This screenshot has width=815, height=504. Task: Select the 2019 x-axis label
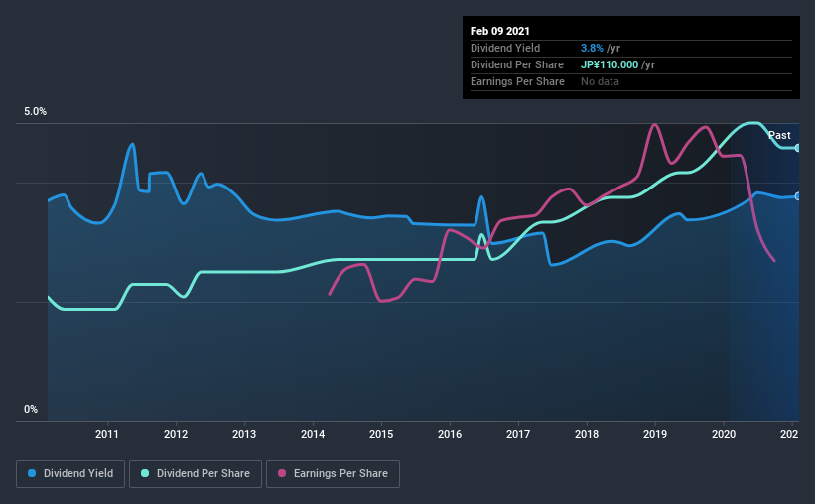[655, 434]
